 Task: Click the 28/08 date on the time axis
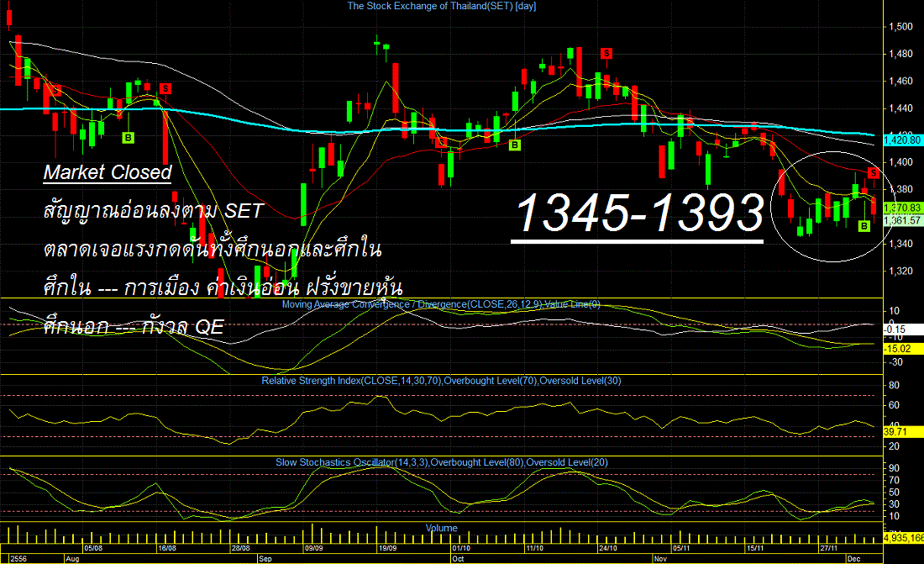coord(240,548)
